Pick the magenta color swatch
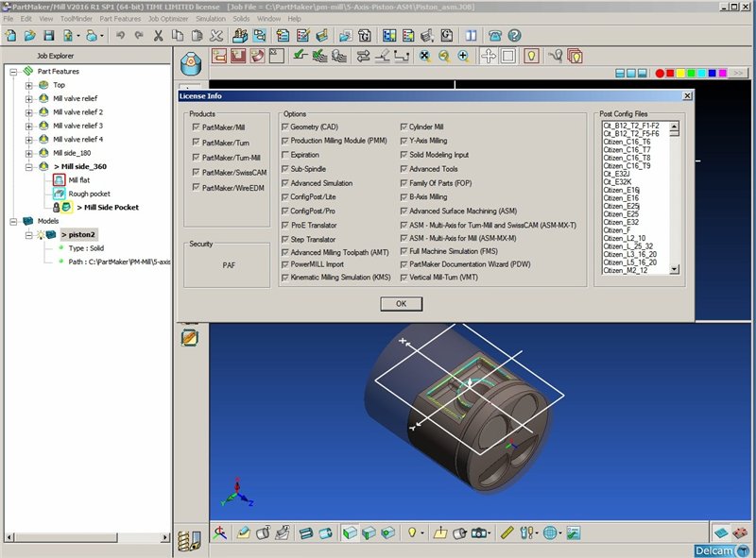This screenshot has height=558, width=756. 723,73
